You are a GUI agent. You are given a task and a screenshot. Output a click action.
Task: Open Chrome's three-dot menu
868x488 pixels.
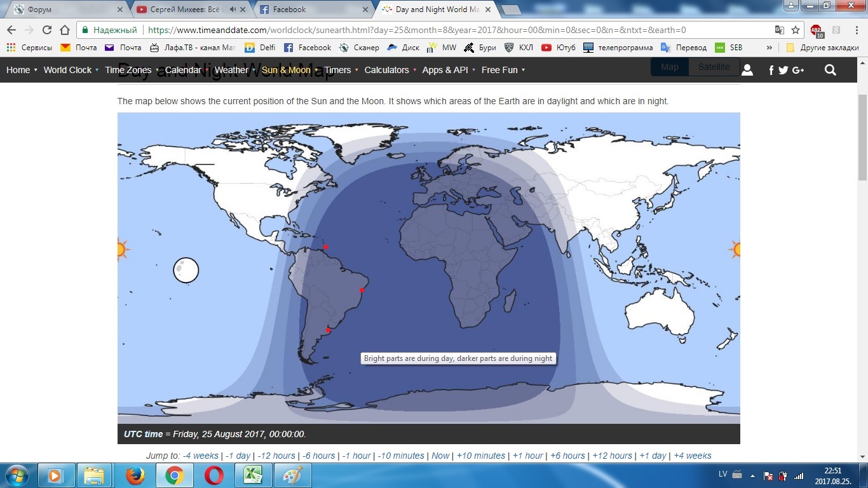point(857,30)
